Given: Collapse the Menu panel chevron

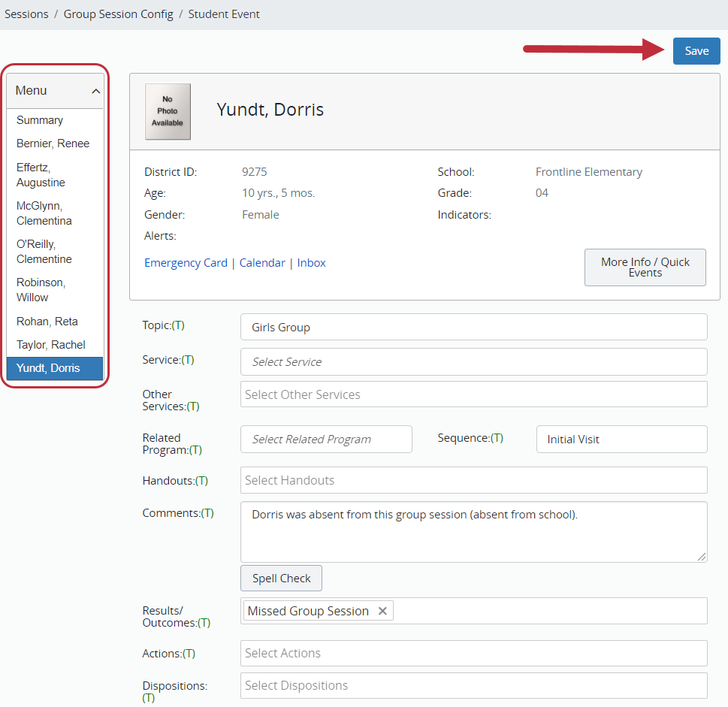Looking at the screenshot, I should [95, 91].
